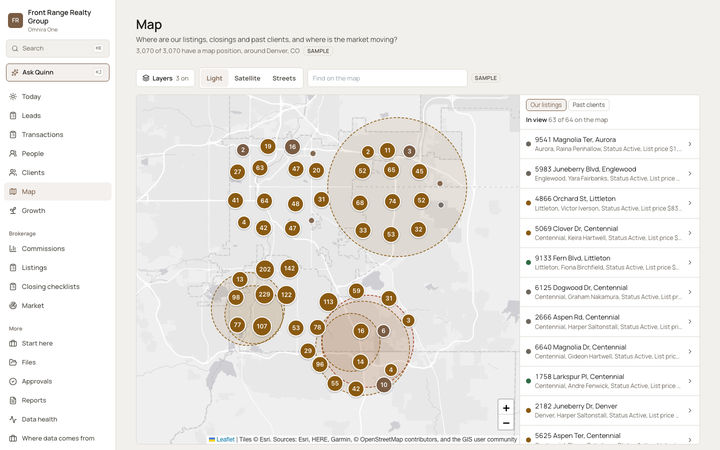Open the Approvals checkmark icon
Image resolution: width=720 pixels, height=450 pixels.
[13, 381]
